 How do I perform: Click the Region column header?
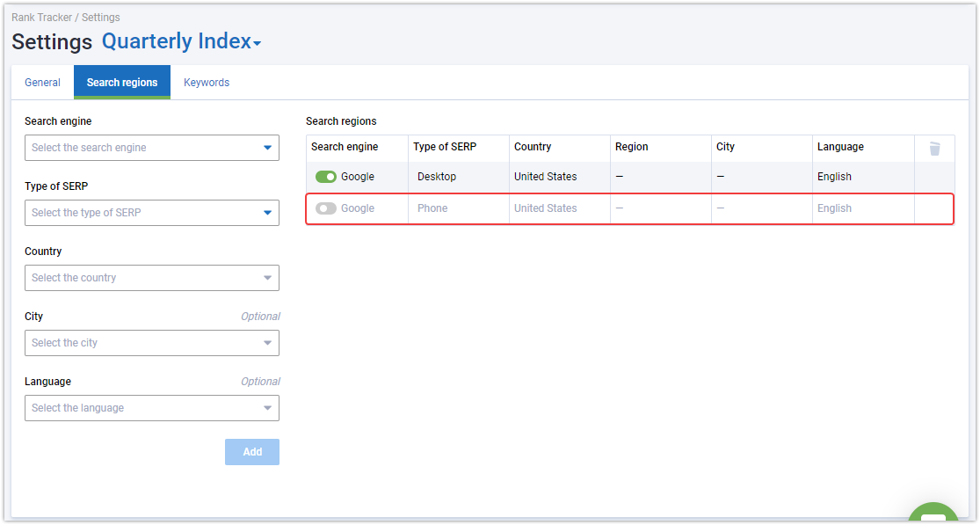631,147
